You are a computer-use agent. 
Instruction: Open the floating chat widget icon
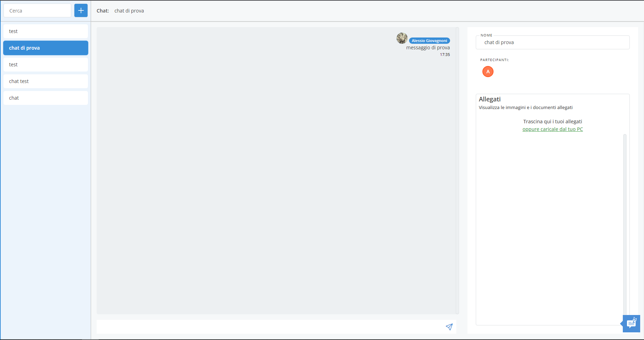(631, 324)
